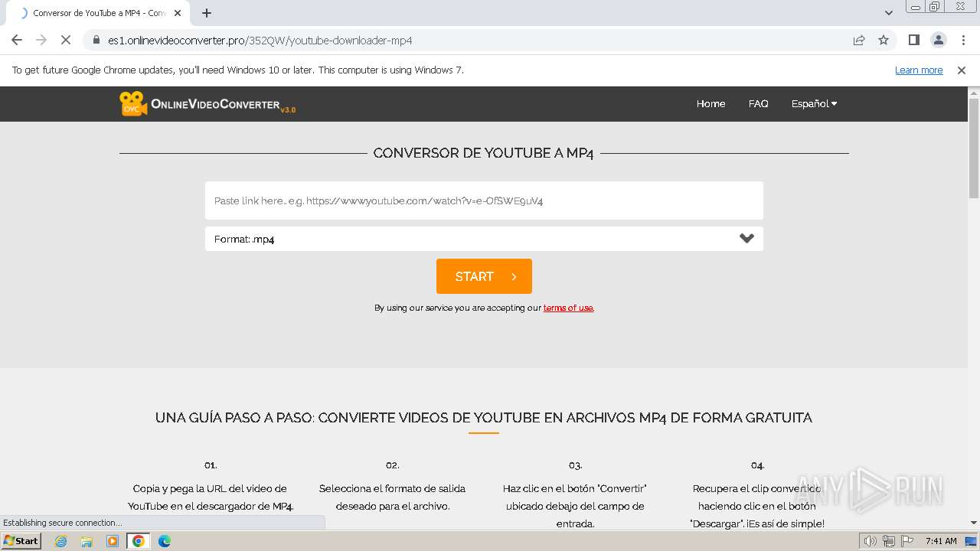
Task: Click step 01 text about copying the URL
Action: (211, 497)
